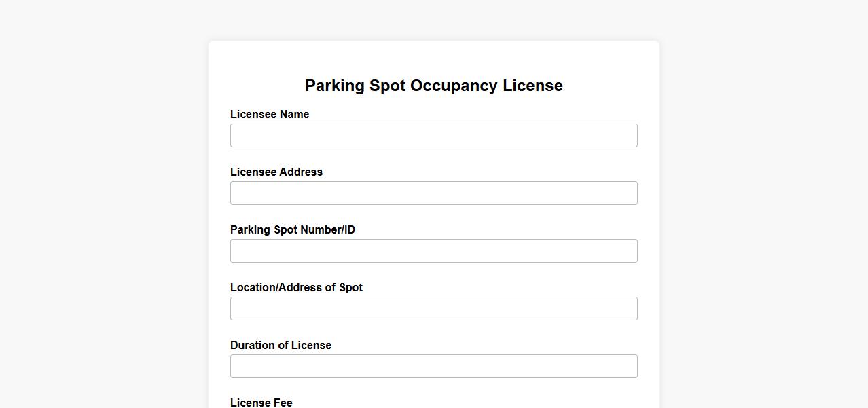Click the "Location/Address of Spot" label
This screenshot has height=408, width=868.
click(296, 288)
